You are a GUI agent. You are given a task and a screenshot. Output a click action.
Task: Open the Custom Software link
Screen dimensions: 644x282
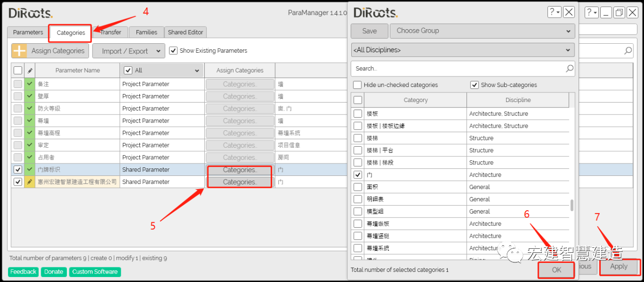click(95, 272)
